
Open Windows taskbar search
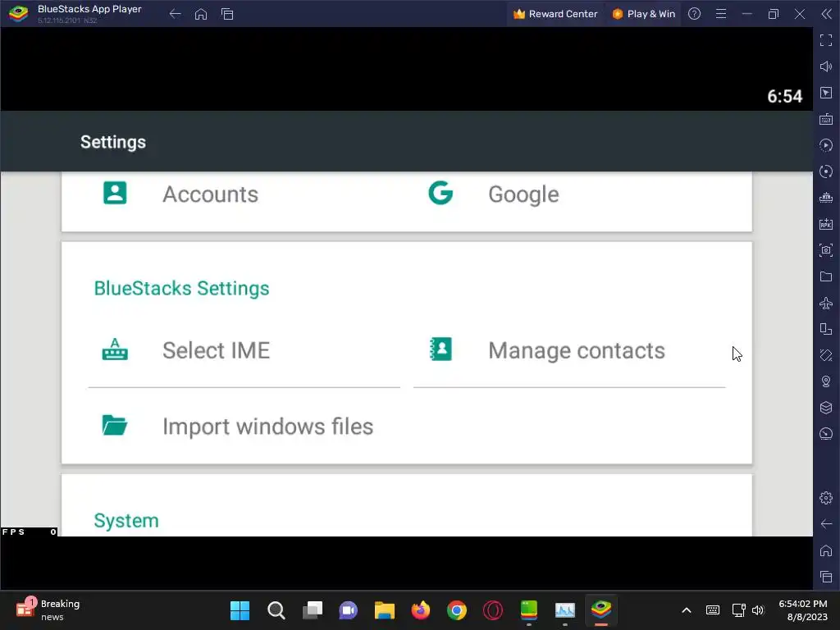[x=276, y=610]
